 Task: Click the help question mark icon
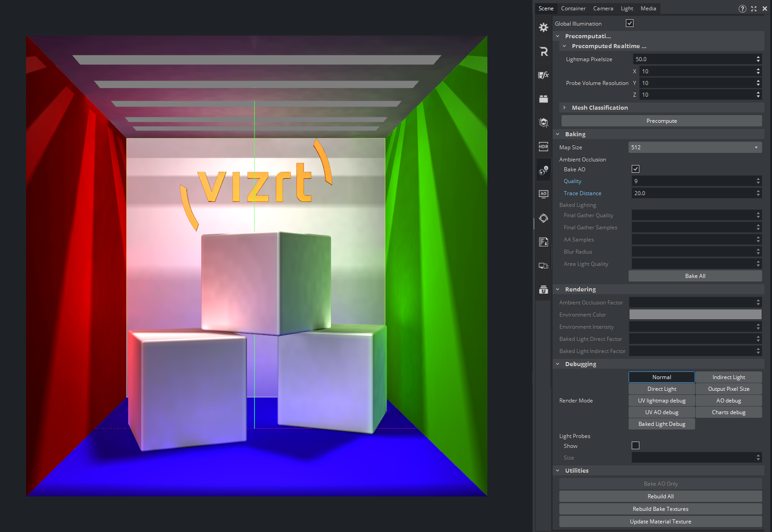point(742,9)
